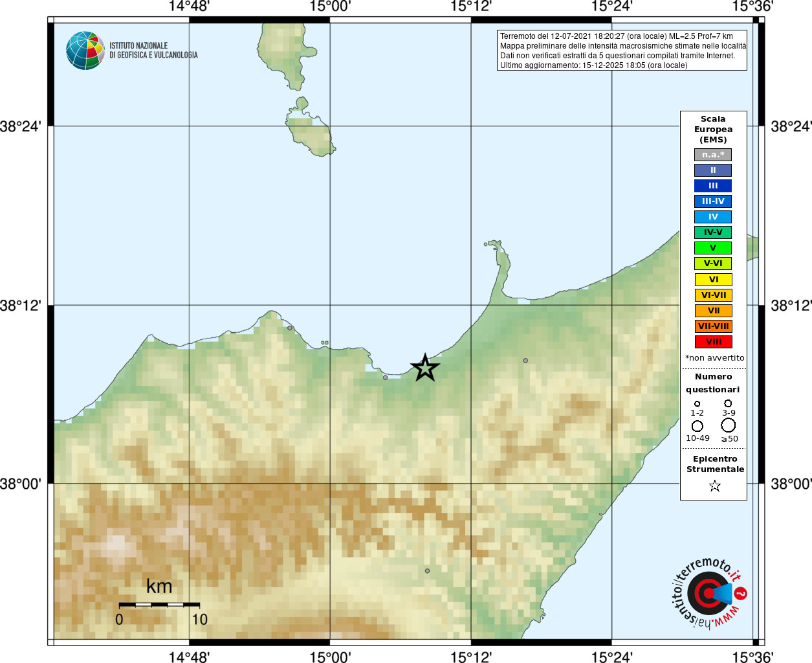Click the III-IV intensity legend swatch
Screen dimensions: 812x663
coord(713,201)
